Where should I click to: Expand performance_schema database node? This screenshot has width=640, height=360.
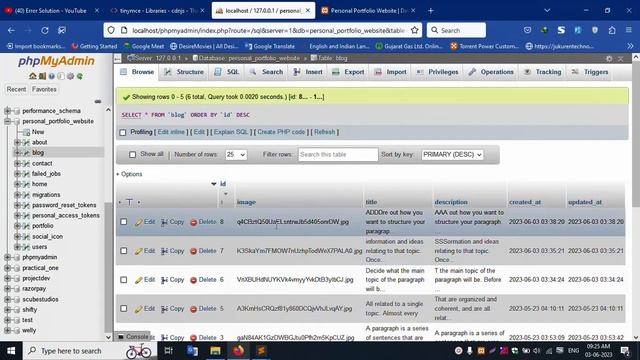tap(7, 111)
